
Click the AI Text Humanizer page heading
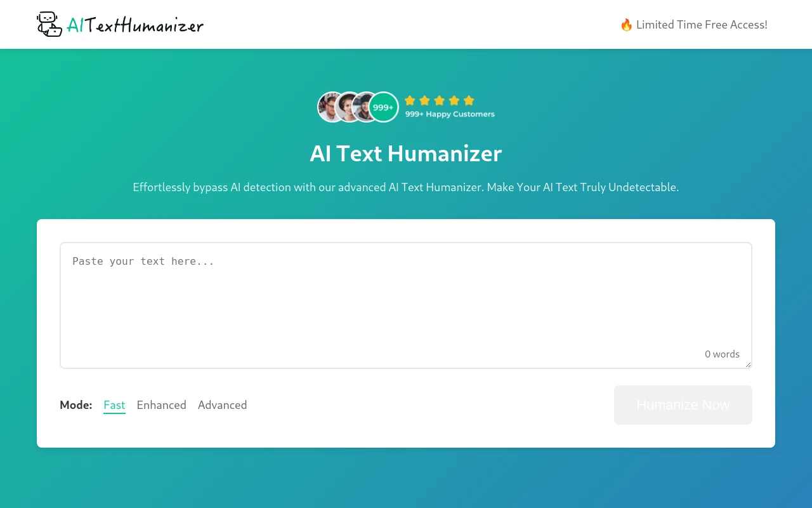pos(405,153)
